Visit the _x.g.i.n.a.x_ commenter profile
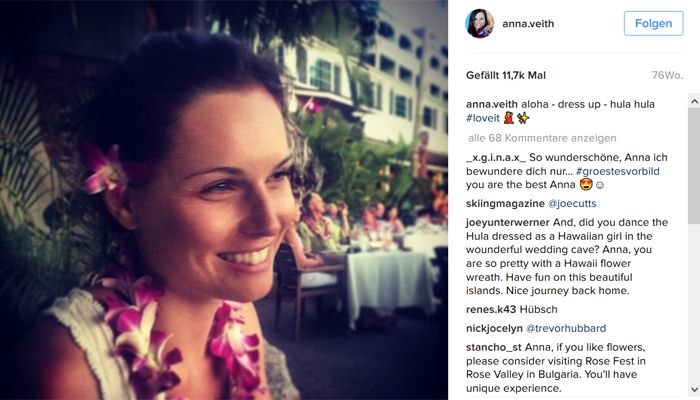Viewport: 700px width, 400px height. click(496, 158)
